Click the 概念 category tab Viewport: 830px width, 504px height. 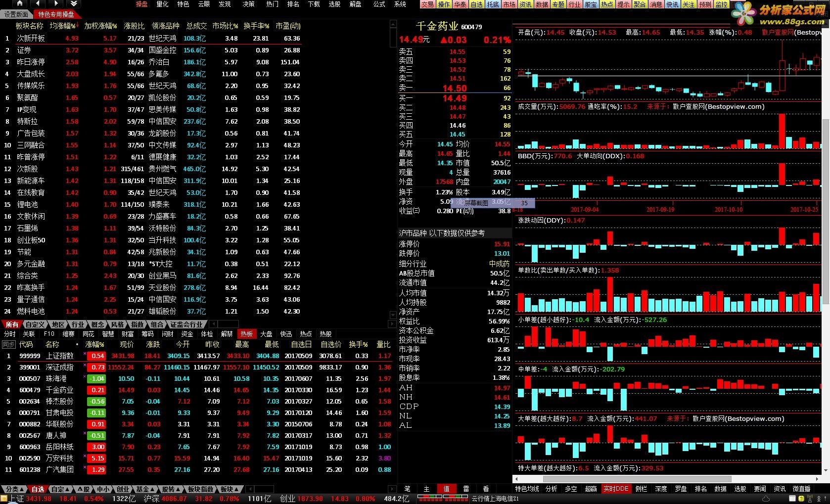(x=98, y=324)
